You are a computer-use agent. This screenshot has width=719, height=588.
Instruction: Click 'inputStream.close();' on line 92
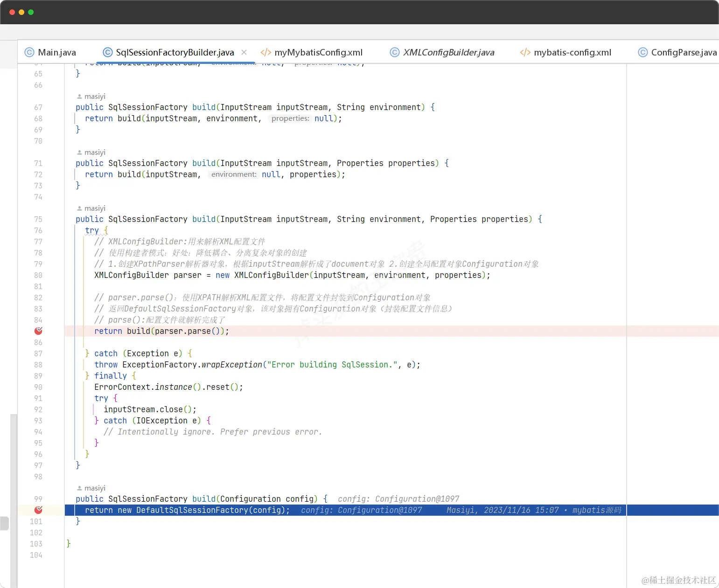pos(150,409)
